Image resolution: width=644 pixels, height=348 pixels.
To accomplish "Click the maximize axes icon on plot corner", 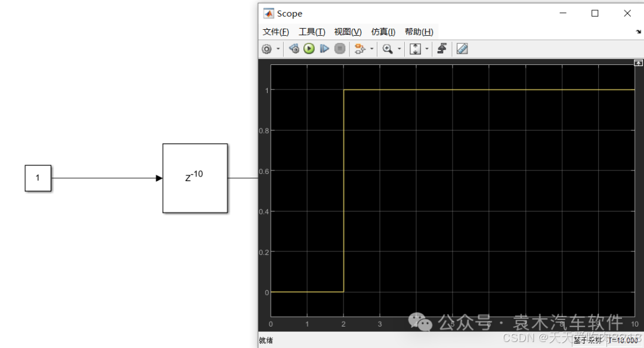I will 638,63.
